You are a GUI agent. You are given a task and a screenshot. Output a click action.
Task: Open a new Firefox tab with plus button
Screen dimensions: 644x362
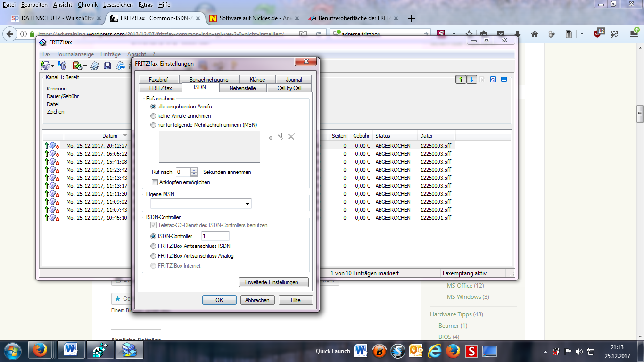[412, 18]
